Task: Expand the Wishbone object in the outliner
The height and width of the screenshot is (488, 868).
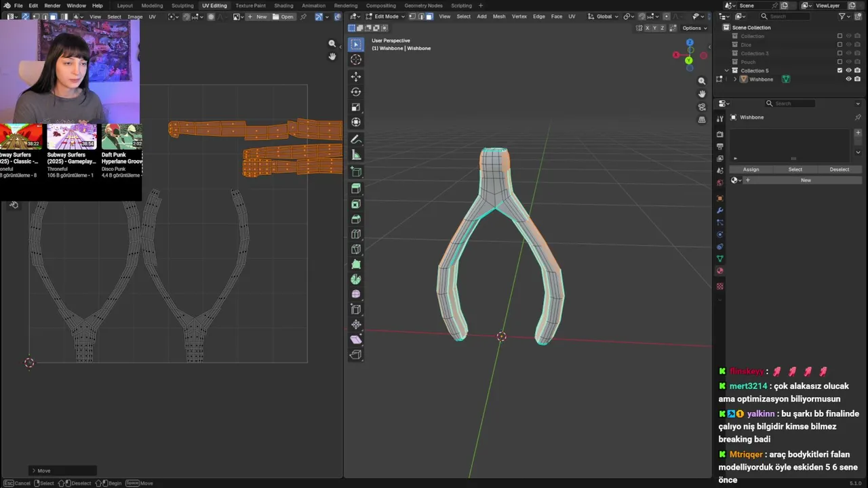Action: pyautogui.click(x=735, y=79)
